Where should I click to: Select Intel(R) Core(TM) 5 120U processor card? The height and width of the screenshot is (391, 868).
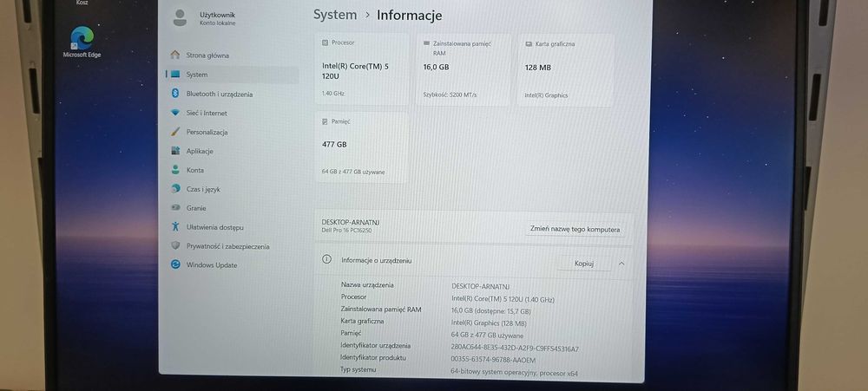click(362, 69)
